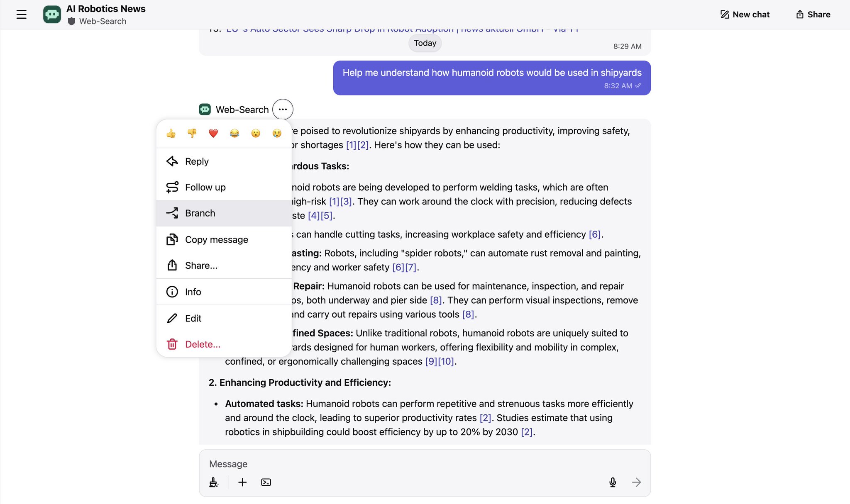The width and height of the screenshot is (850, 504).
Task: React with laughing emoji
Action: click(x=234, y=133)
